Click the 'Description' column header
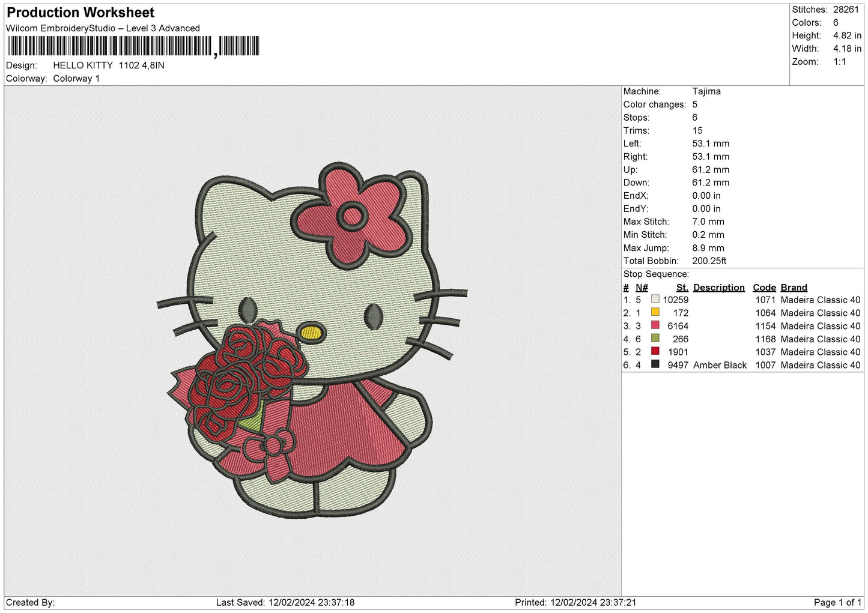Screen dimensions: 868x613 click(x=719, y=288)
